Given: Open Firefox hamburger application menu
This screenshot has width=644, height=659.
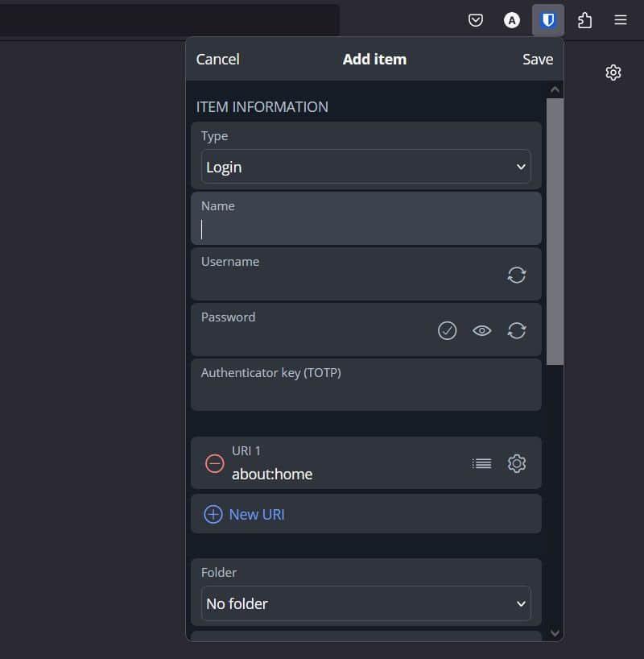Looking at the screenshot, I should coord(621,20).
